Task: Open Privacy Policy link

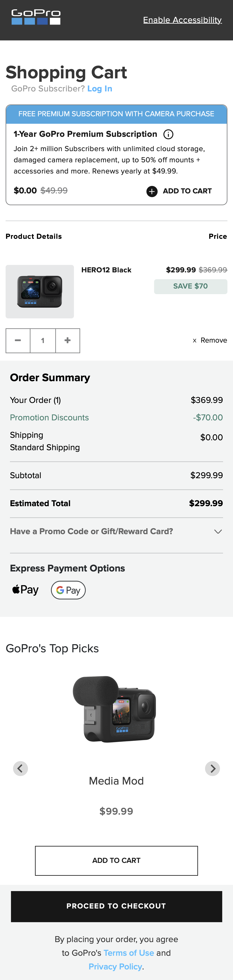Action: [115, 966]
